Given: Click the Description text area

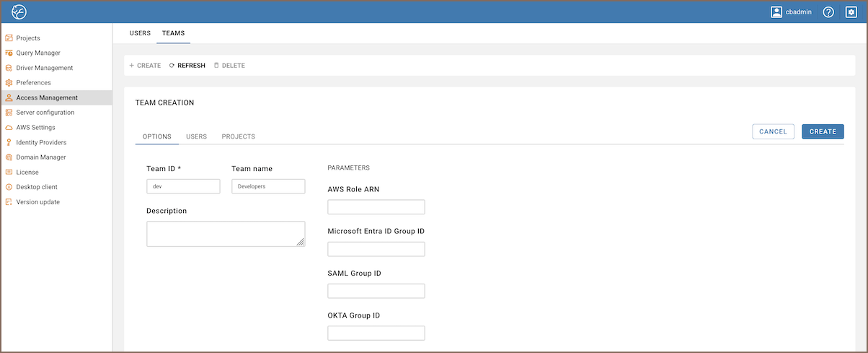Looking at the screenshot, I should click(x=225, y=234).
